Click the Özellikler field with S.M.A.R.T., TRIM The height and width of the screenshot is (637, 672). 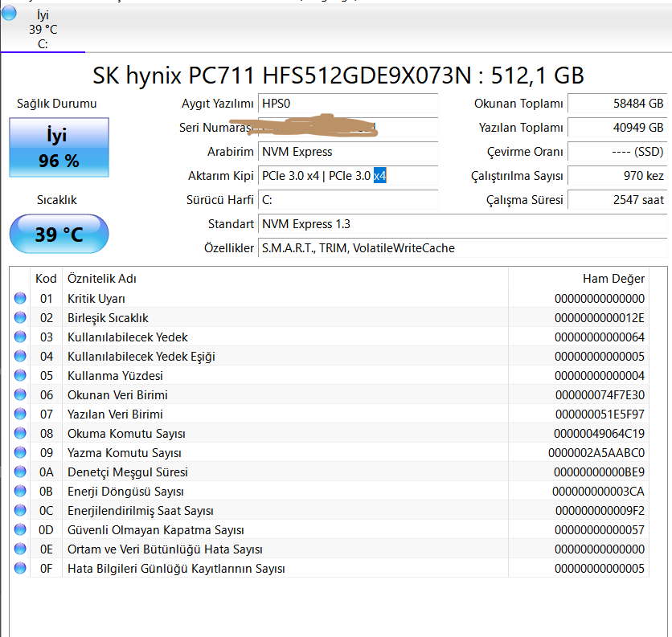click(462, 248)
